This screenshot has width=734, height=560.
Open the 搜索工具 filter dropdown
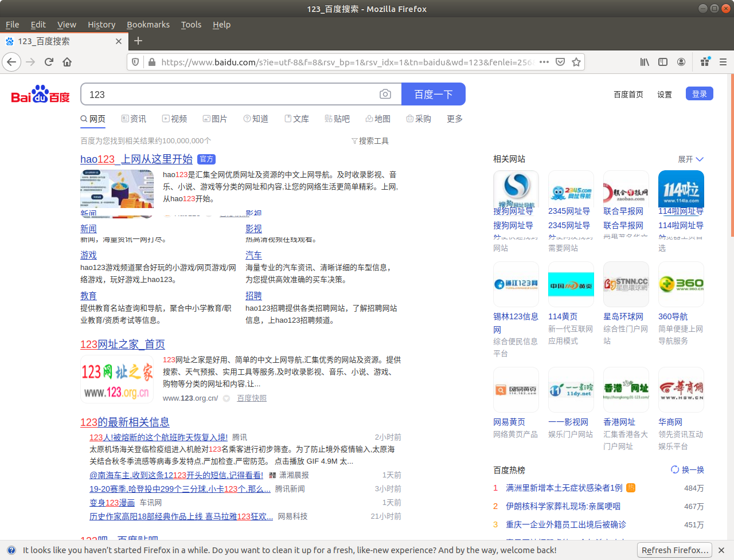pos(370,141)
